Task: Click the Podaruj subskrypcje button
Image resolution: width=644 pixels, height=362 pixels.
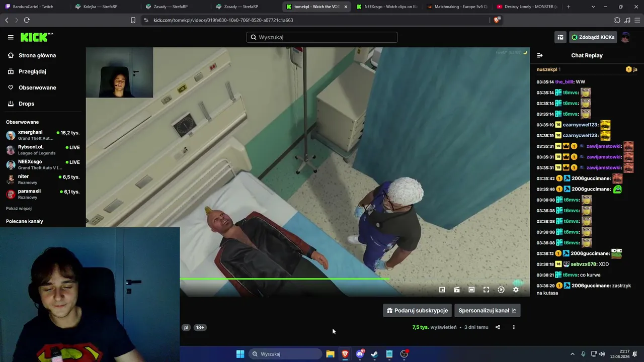Action: [417, 310]
